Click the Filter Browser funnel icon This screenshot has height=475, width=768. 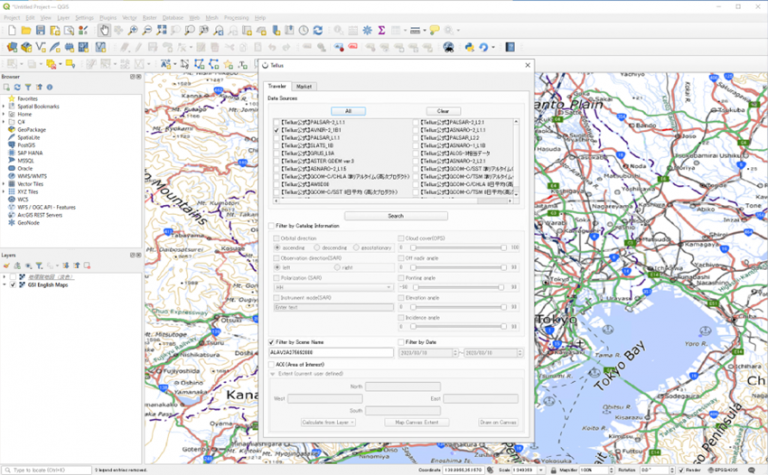[28, 87]
